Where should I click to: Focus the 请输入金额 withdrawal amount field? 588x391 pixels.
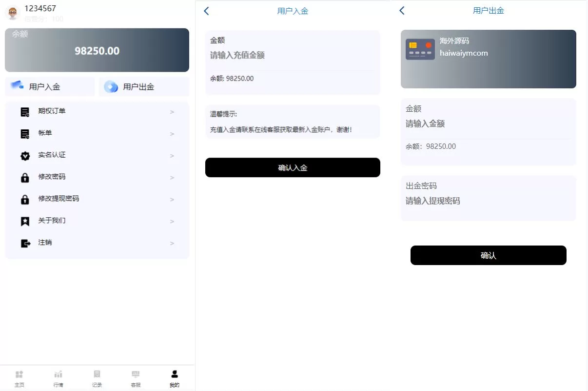(x=489, y=124)
